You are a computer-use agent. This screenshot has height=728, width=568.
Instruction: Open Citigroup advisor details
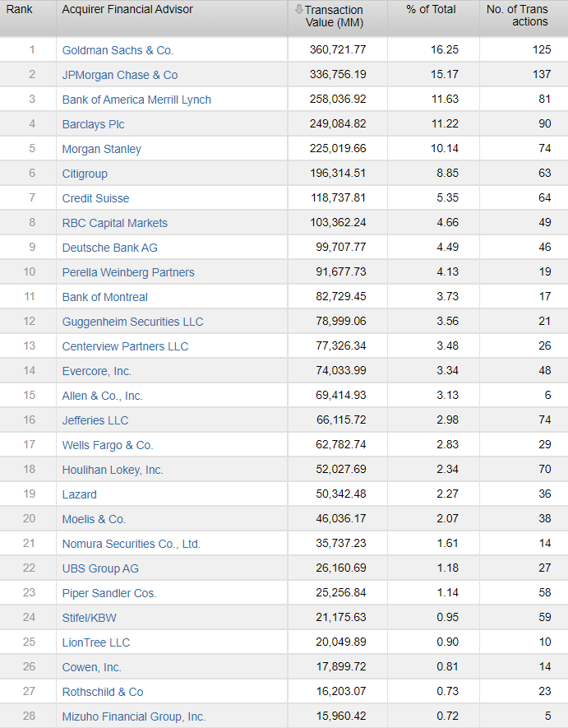85,174
